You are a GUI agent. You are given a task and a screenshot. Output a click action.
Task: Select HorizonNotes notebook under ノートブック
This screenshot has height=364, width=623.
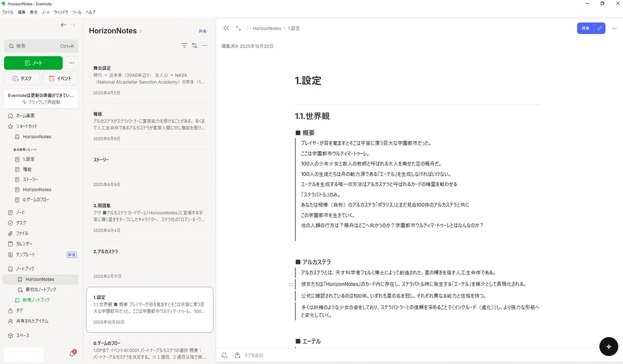pos(41,279)
